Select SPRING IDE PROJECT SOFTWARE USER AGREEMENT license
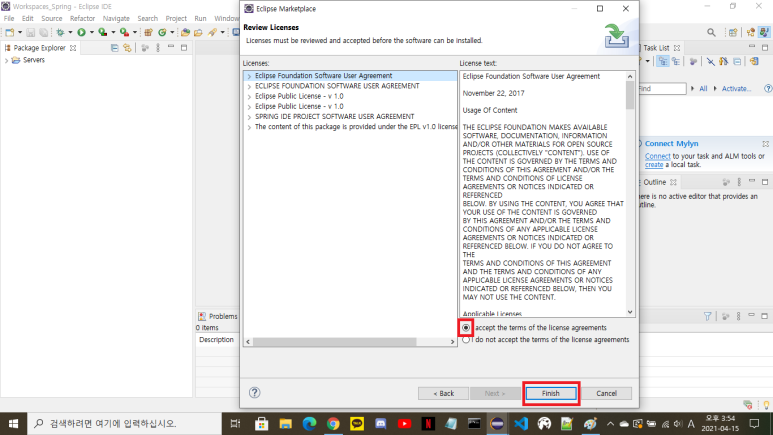Screen dimensions: 773x435 click(334, 116)
